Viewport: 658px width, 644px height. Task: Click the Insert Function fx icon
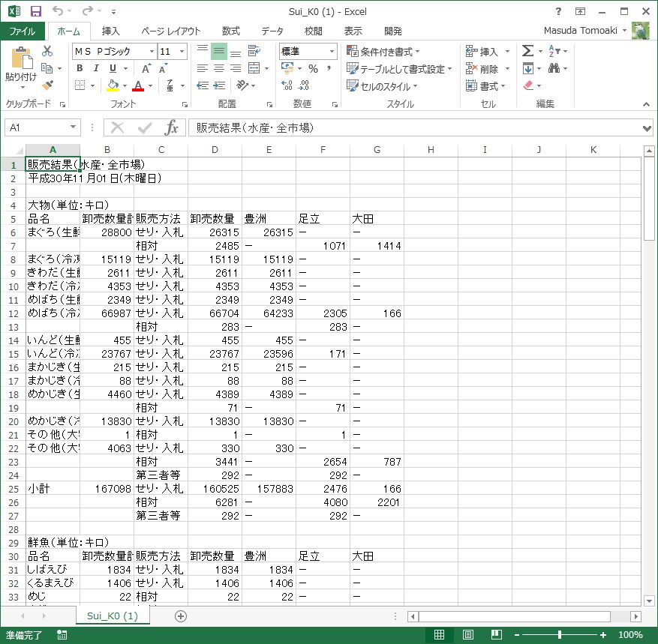tap(171, 127)
